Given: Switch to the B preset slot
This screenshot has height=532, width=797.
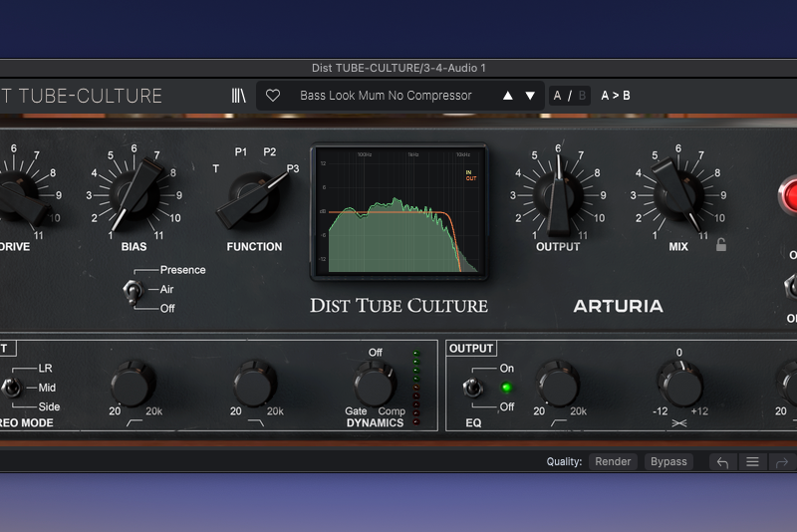Looking at the screenshot, I should coord(582,96).
